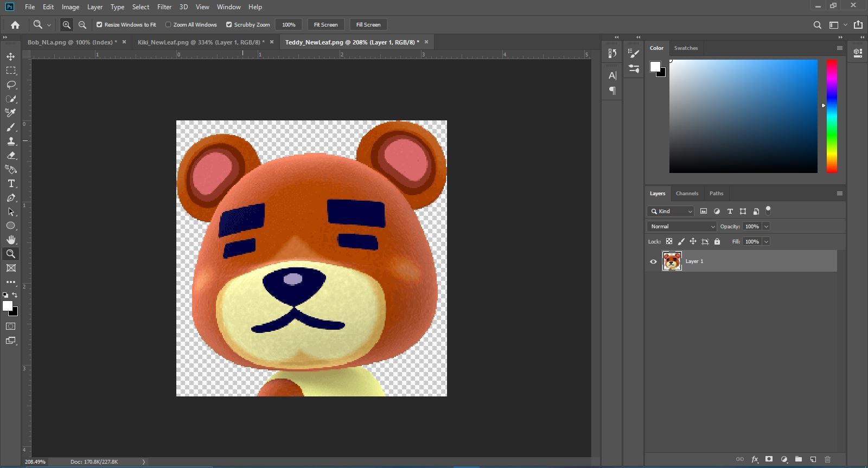868x468 pixels.
Task: Toggle filter for pixel layers
Action: click(704, 211)
